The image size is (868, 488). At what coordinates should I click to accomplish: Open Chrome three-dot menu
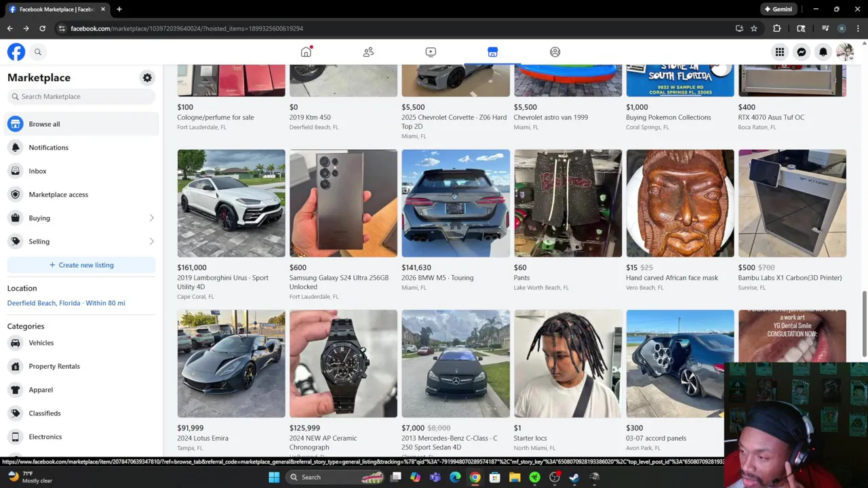(x=858, y=28)
